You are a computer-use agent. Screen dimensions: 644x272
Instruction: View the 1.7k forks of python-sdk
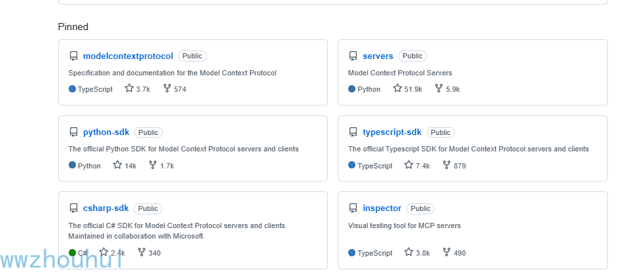[x=167, y=166]
